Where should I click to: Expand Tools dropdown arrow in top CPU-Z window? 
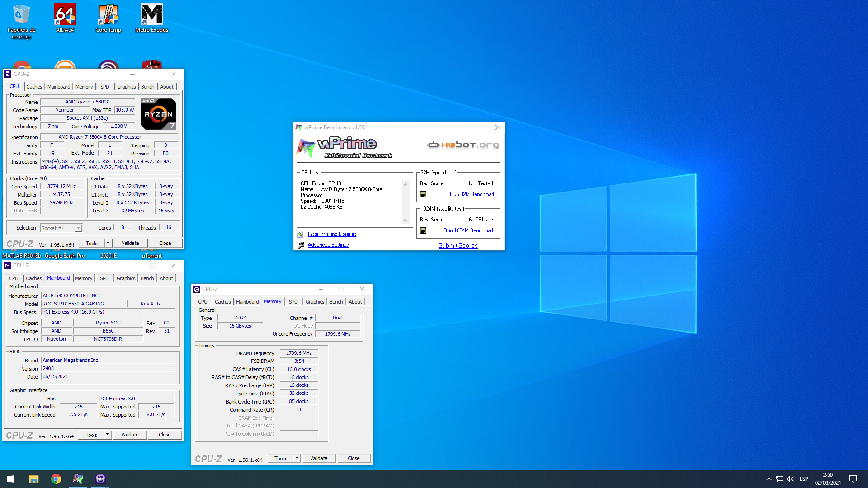108,243
